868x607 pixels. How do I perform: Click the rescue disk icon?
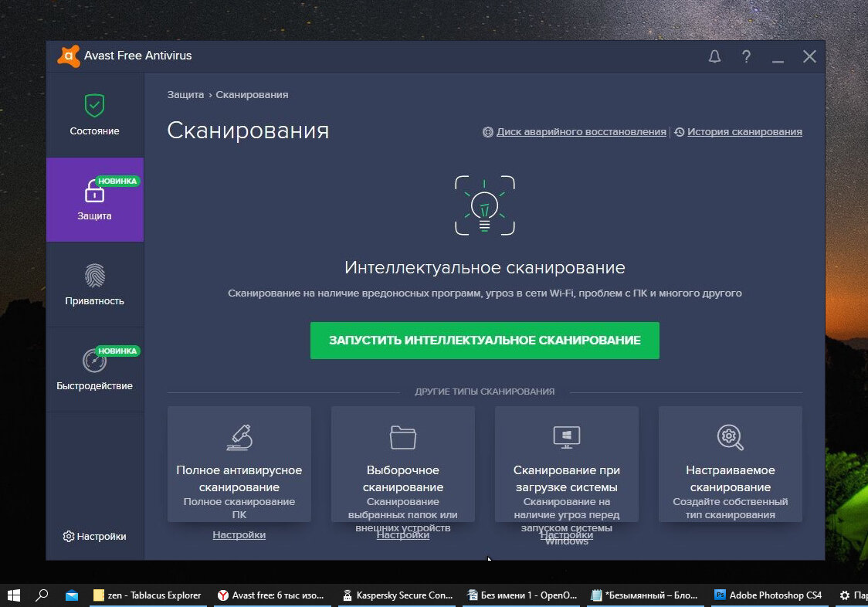tap(488, 132)
